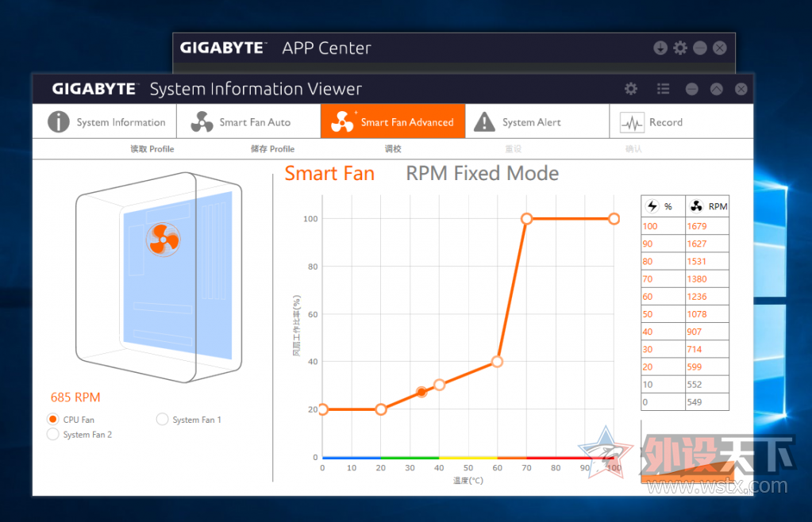812x522 pixels.
Task: Open the APP Center settings gear
Action: click(x=680, y=48)
